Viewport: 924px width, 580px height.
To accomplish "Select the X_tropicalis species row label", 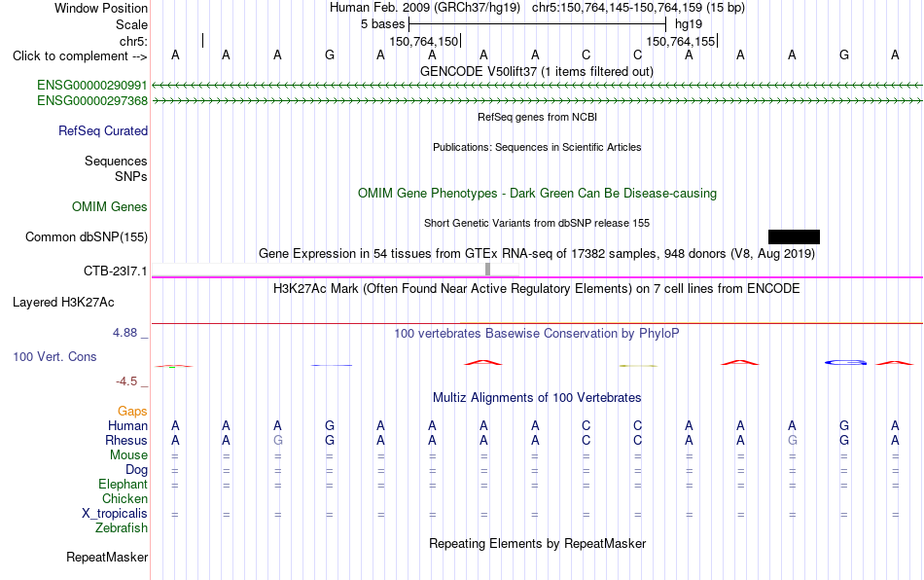I will pos(115,514).
